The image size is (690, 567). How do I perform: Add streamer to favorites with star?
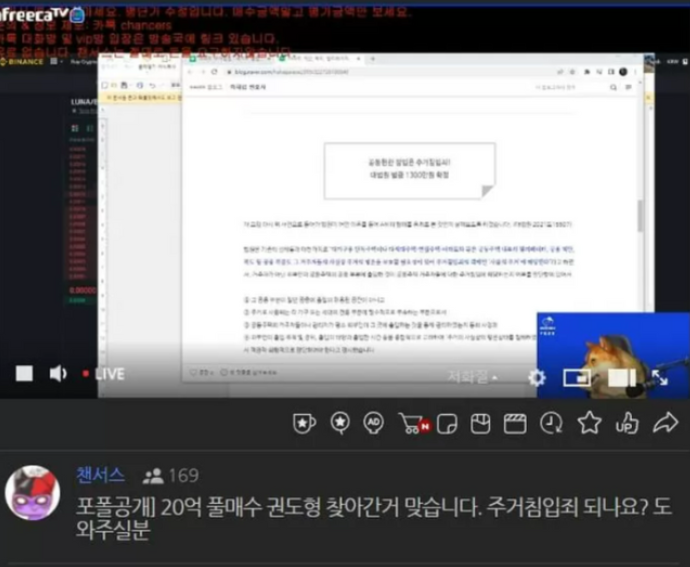pyautogui.click(x=589, y=423)
